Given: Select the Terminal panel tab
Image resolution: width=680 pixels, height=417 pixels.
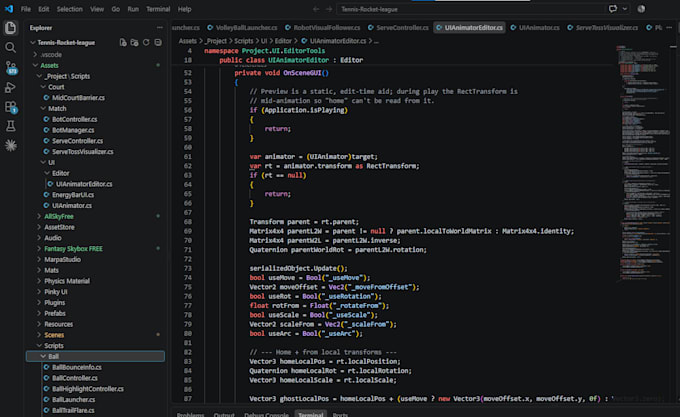Looking at the screenshot, I should coord(311,414).
